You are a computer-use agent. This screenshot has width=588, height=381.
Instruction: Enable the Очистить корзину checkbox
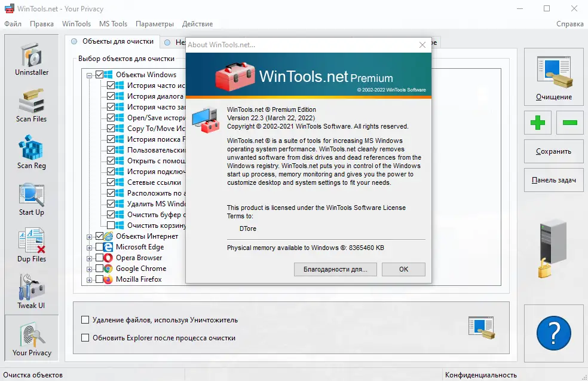click(x=112, y=225)
